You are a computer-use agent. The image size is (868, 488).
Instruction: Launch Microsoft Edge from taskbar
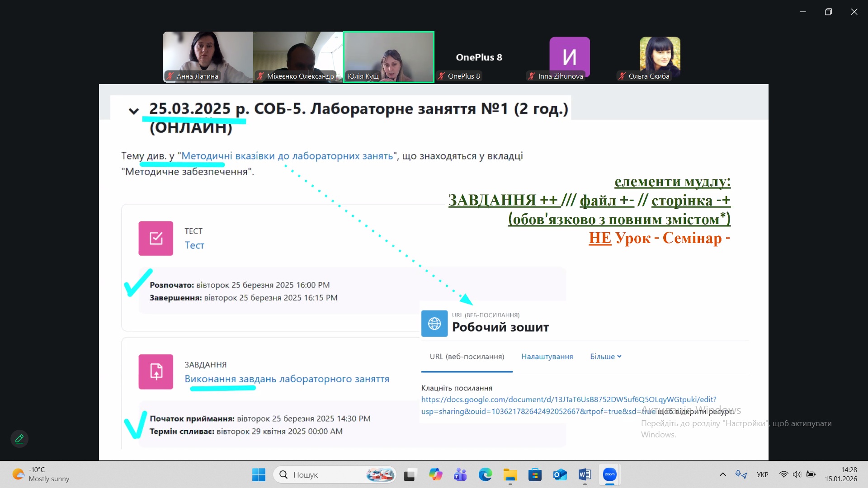[485, 474]
